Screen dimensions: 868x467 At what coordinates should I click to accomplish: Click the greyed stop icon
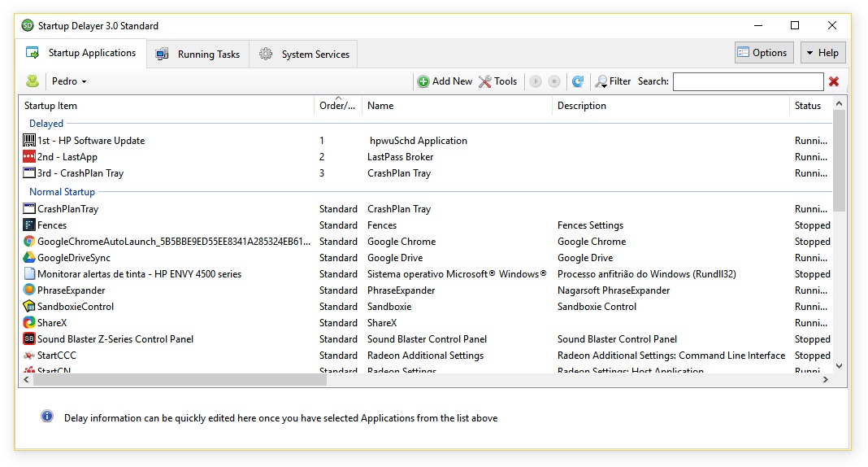click(553, 81)
